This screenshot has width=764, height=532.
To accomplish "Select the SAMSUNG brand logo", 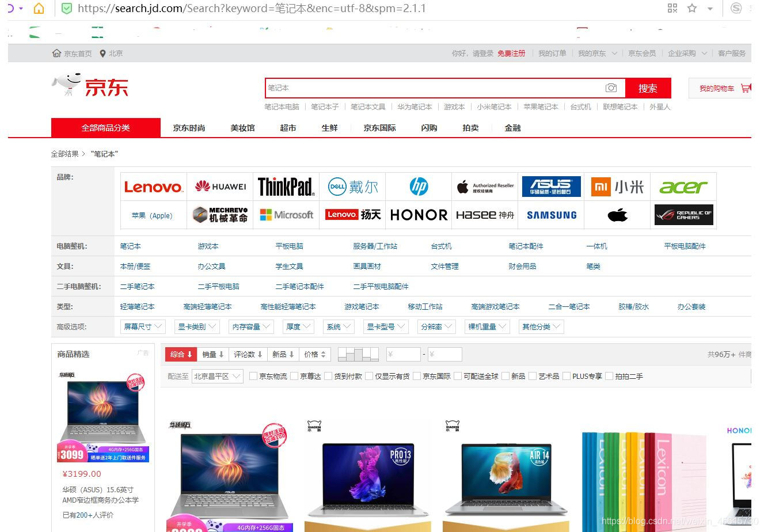I will (551, 215).
